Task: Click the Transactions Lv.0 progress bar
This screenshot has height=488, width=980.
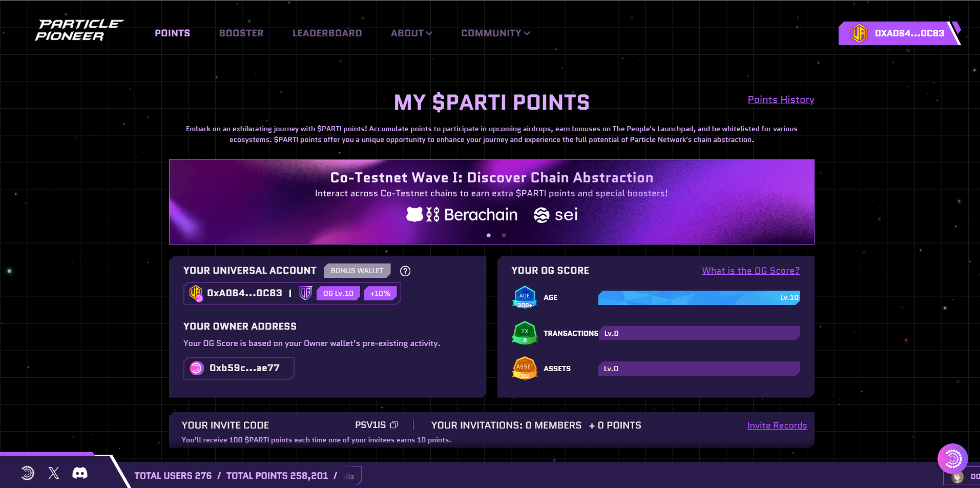Action: [x=699, y=333]
